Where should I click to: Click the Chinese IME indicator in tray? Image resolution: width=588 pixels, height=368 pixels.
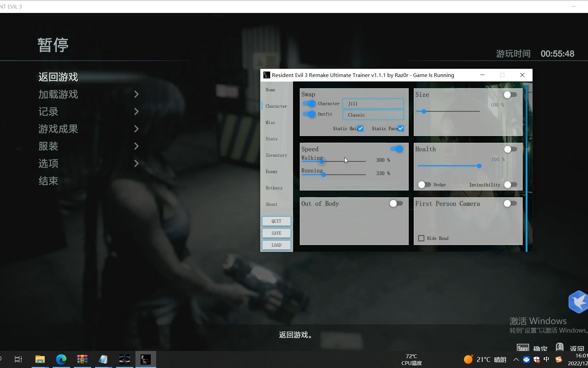(546, 359)
